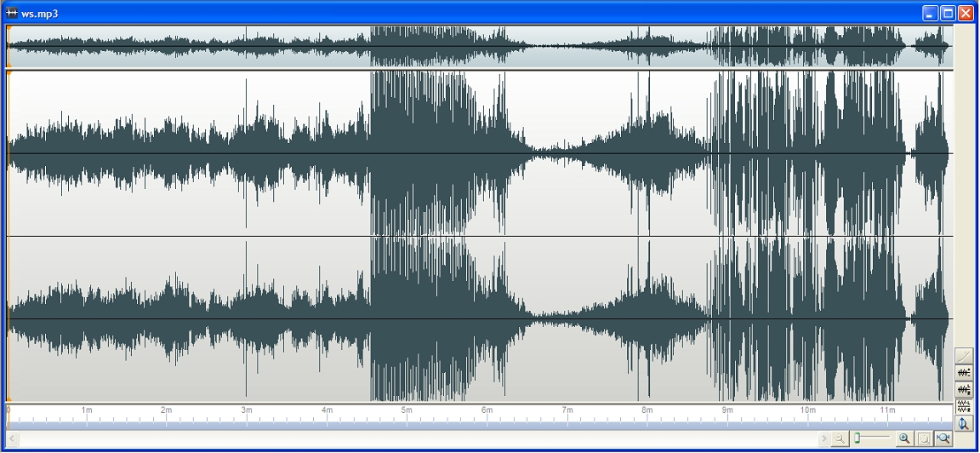
Task: Minimize the ws.mp3 window
Action: click(x=931, y=13)
